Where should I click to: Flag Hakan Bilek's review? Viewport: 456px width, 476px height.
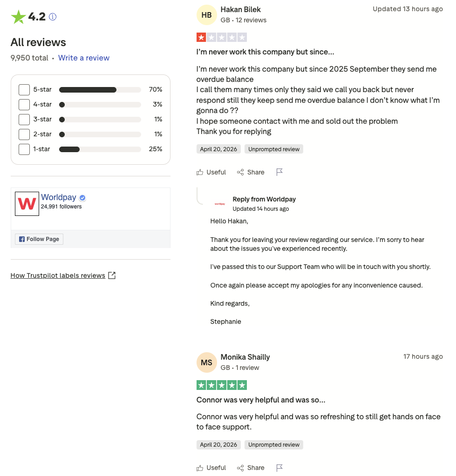(279, 172)
